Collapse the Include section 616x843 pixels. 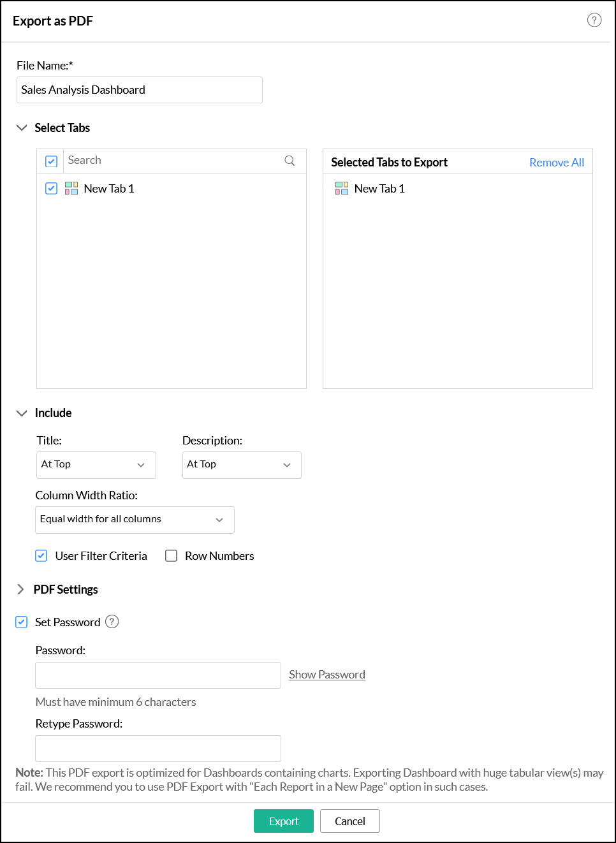22,413
